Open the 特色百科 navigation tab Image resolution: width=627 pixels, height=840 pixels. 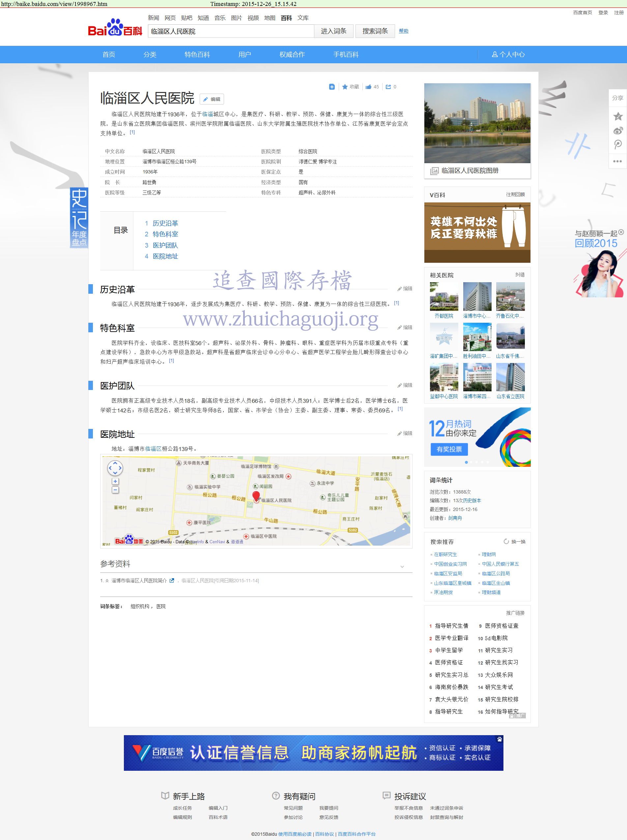pyautogui.click(x=197, y=54)
